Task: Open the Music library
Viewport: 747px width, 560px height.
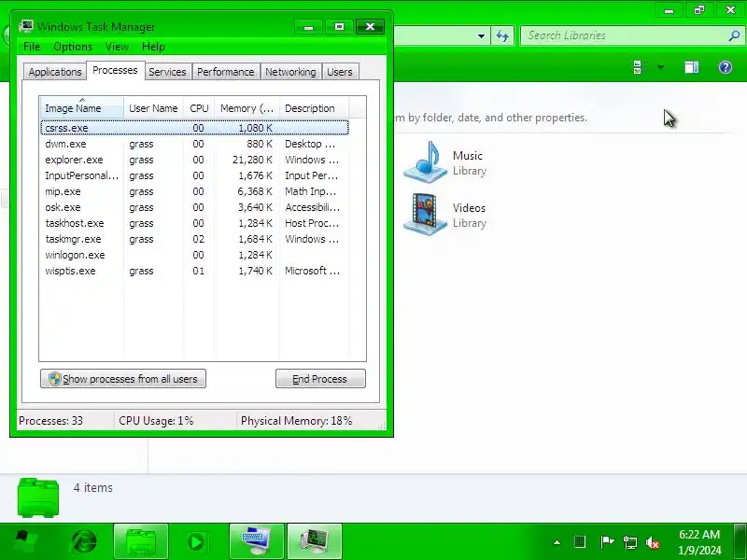Action: click(445, 162)
